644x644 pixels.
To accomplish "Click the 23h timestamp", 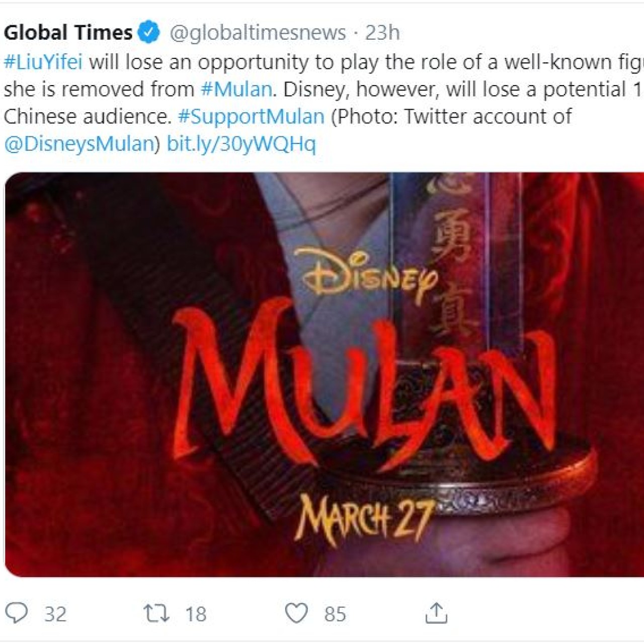I will coord(382,33).
